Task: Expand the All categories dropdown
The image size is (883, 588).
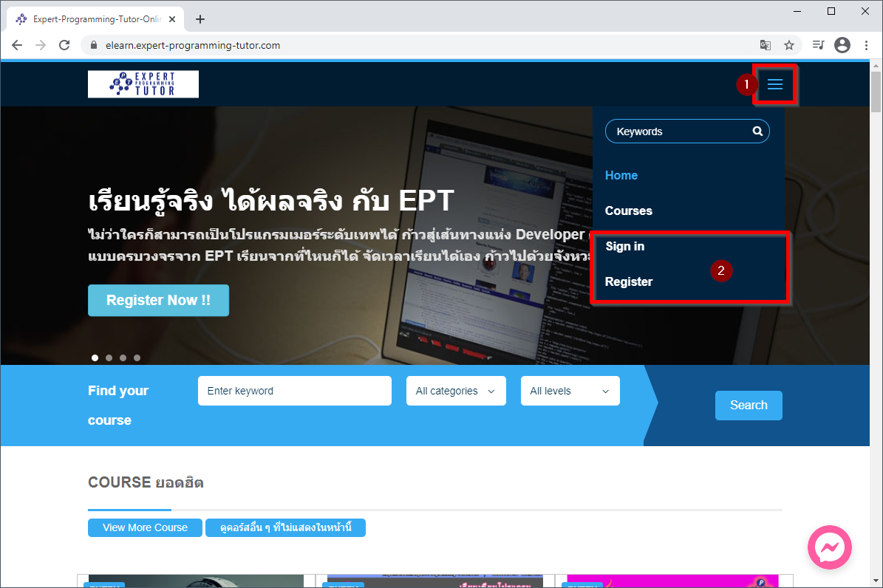Action: pos(456,391)
